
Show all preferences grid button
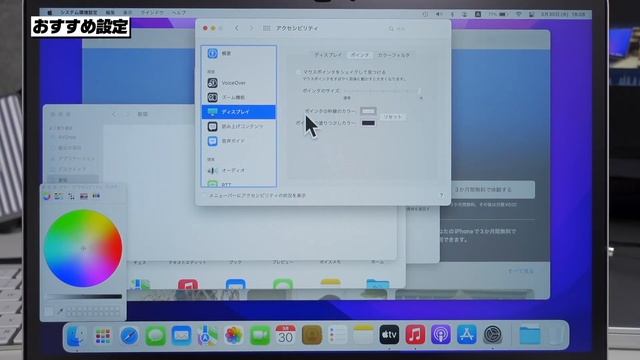(267, 28)
